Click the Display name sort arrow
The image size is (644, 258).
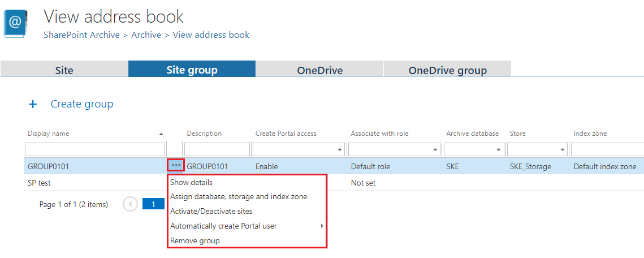[161, 134]
